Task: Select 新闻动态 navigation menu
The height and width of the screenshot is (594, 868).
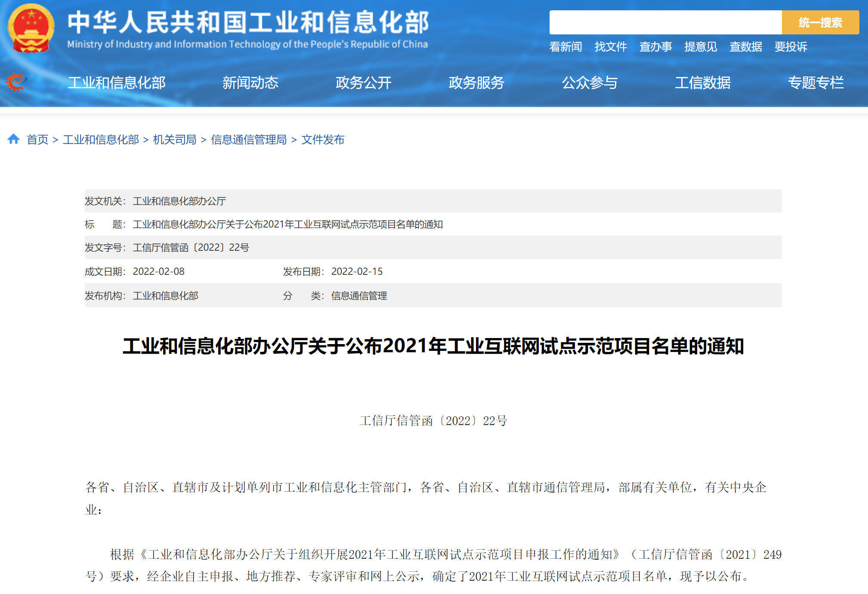Action: coord(250,83)
